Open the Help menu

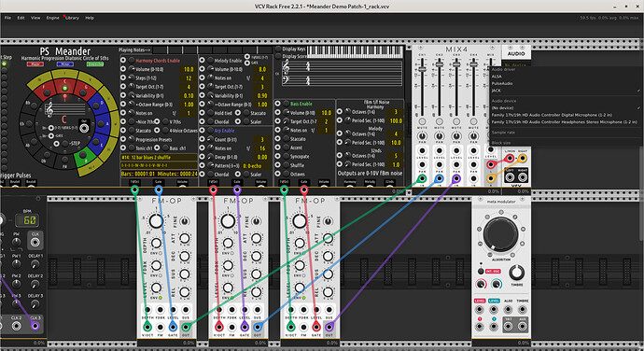(90, 18)
